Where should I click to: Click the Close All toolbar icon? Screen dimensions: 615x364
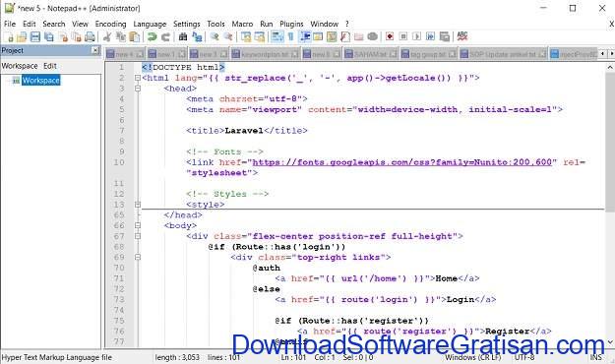(77, 36)
